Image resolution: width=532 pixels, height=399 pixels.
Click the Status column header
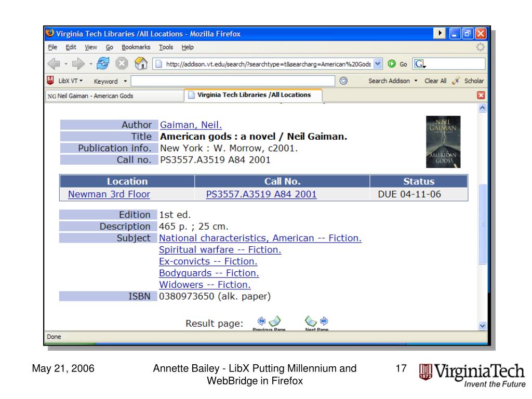pyautogui.click(x=419, y=181)
